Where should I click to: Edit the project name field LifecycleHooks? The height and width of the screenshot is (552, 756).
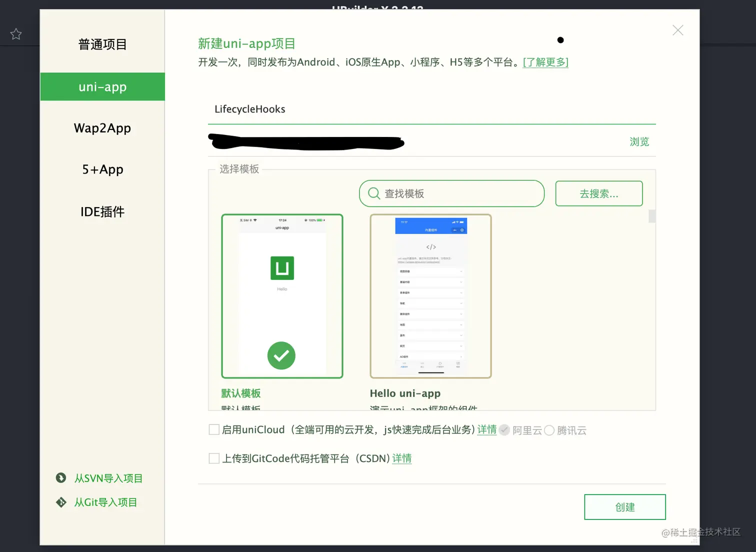tap(432, 109)
